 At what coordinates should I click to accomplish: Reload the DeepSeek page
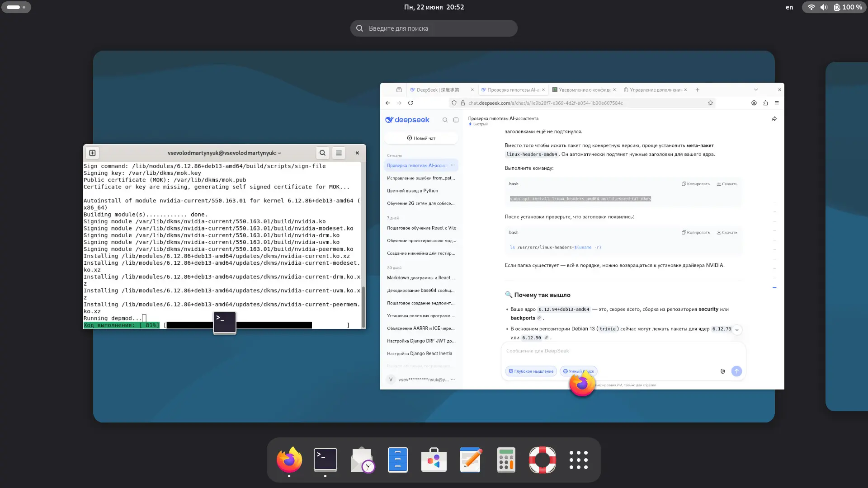[410, 103]
